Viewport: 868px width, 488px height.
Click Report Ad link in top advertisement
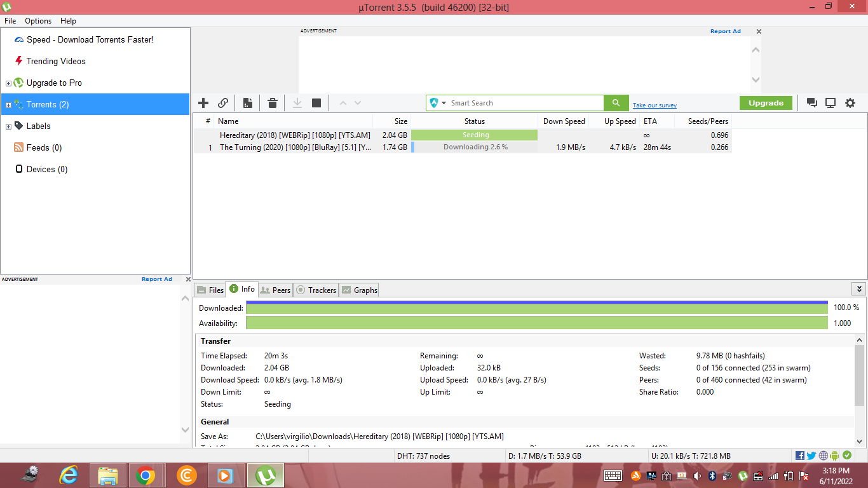point(726,31)
